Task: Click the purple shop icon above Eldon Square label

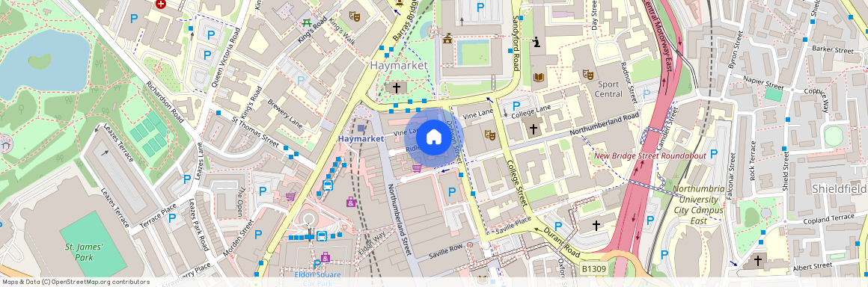Action: click(325, 257)
